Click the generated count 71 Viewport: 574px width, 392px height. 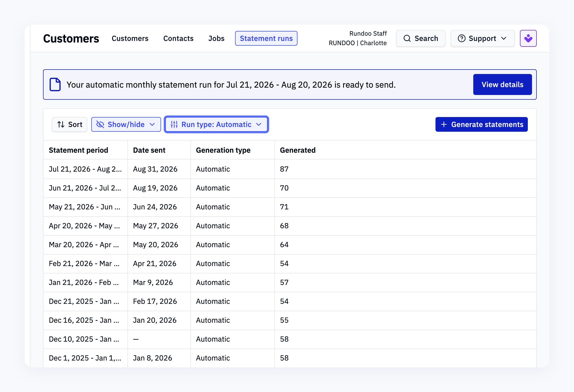(284, 207)
